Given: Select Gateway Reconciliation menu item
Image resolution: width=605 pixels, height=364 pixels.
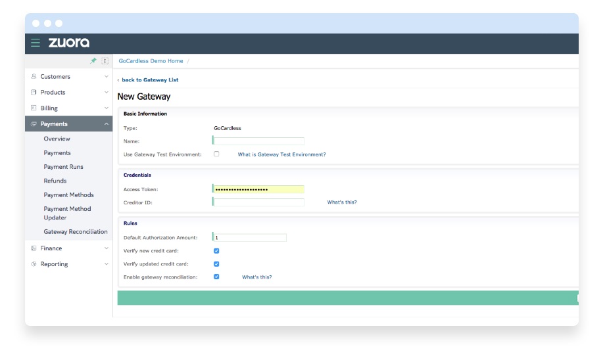Looking at the screenshot, I should 76,232.
